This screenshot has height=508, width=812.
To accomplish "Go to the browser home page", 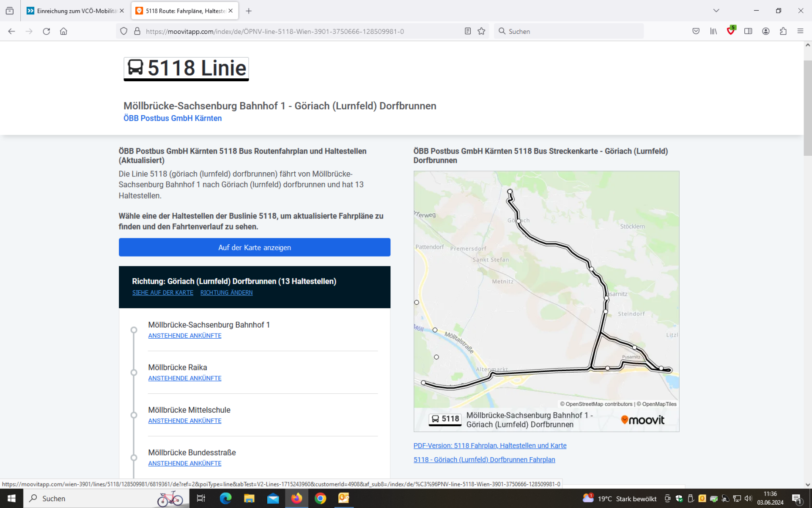I will [x=63, y=31].
